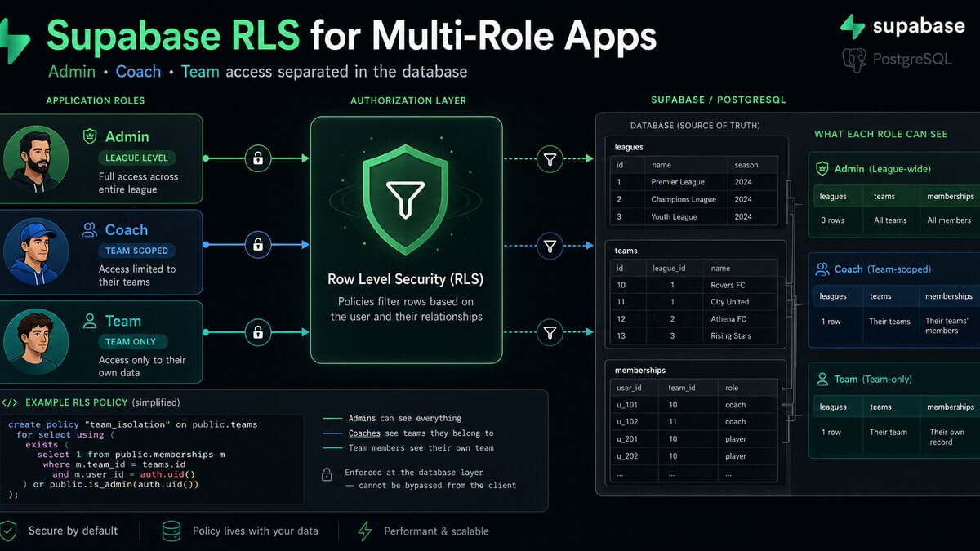Click the bolt icon for Performant & scalable
The image size is (980, 551).
coord(365,531)
